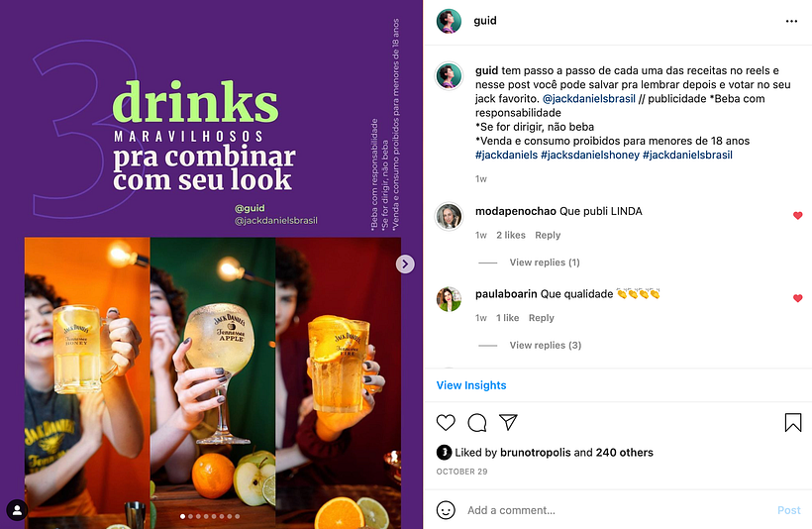The width and height of the screenshot is (812, 529).
Task: Click tagged people icon on photo
Action: [16, 509]
